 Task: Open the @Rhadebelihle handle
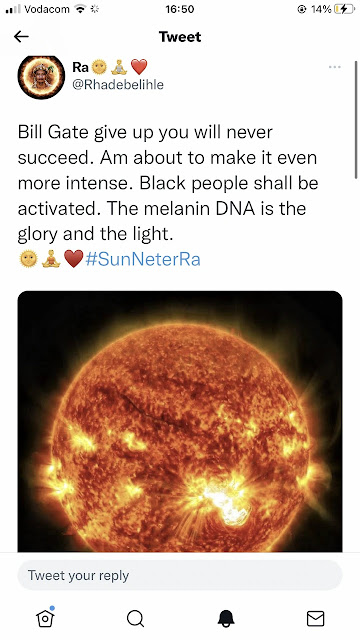coord(118,84)
